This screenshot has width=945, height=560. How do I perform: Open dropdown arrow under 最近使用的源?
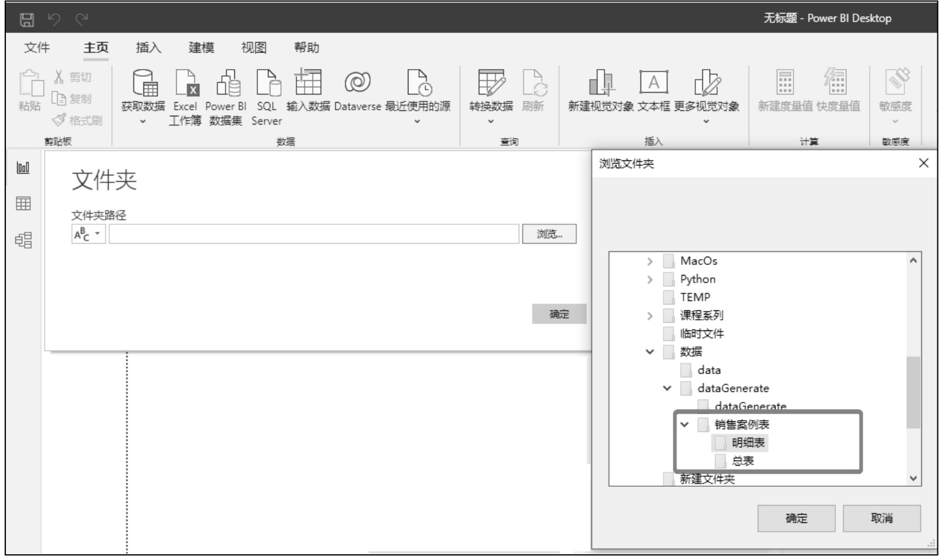(x=418, y=122)
